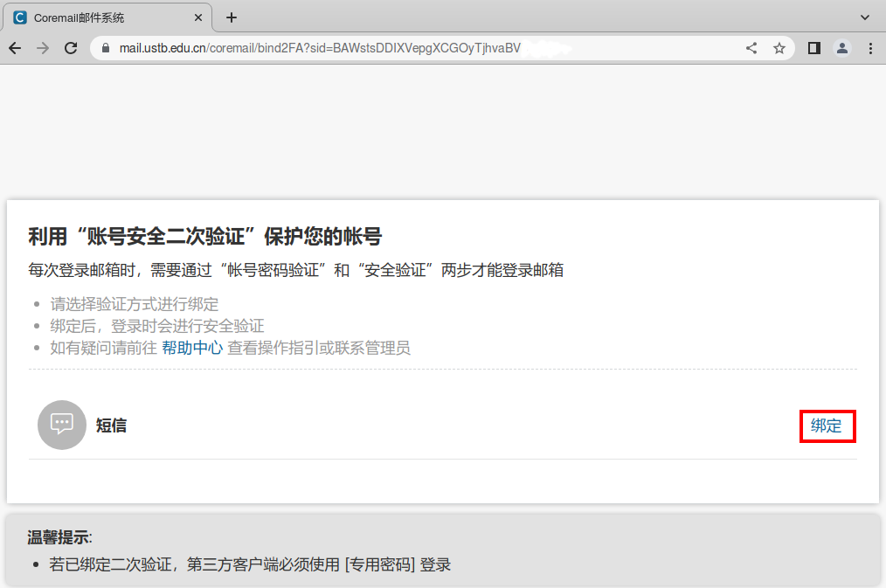This screenshot has width=886, height=588.
Task: Open the 帮助中心 link
Action: (192, 348)
